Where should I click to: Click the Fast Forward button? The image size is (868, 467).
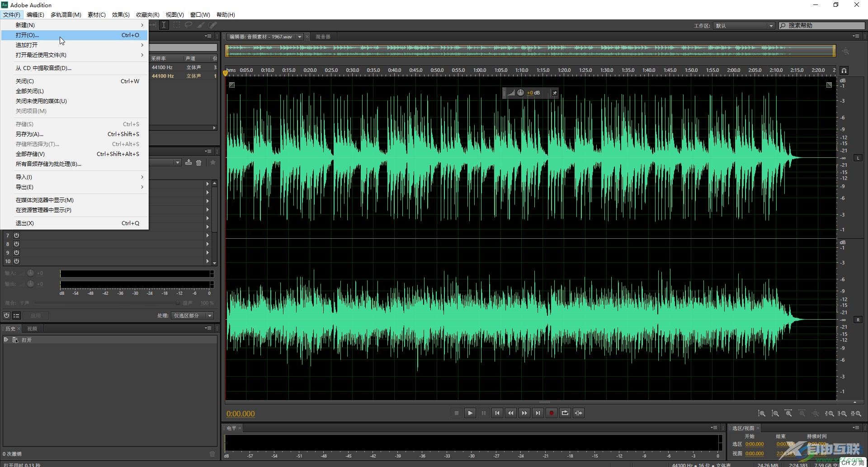coord(524,413)
